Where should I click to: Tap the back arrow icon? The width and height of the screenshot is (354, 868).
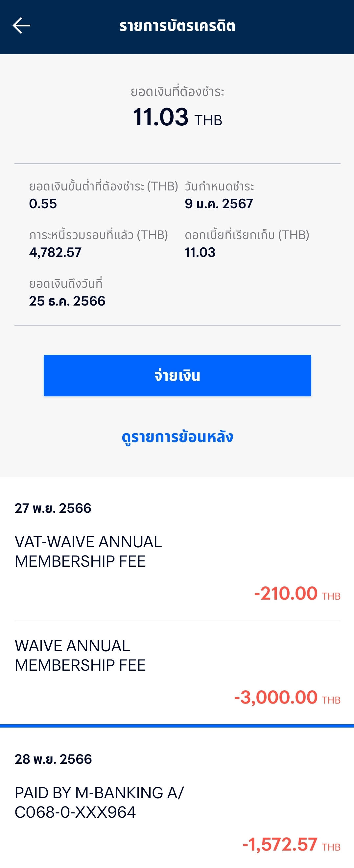22,26
